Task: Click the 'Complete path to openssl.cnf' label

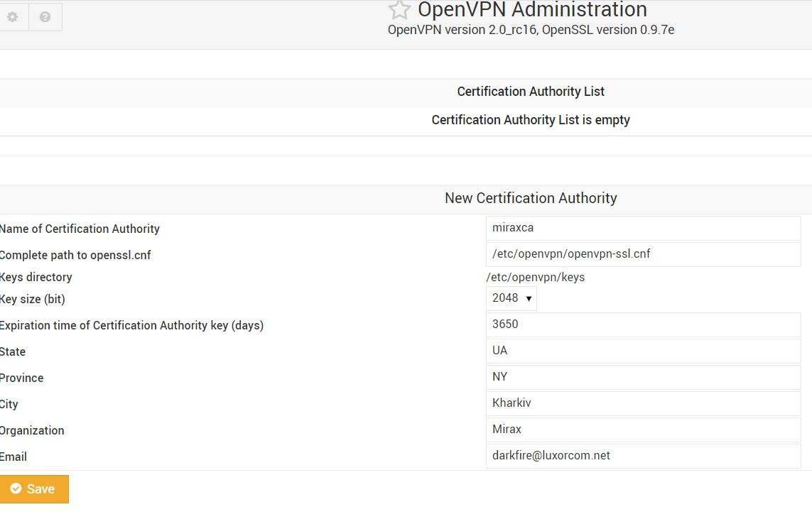Action: [x=75, y=256]
